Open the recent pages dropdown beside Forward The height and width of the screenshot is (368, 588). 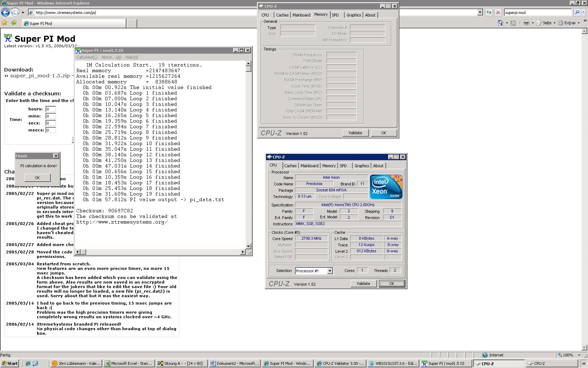click(x=23, y=13)
